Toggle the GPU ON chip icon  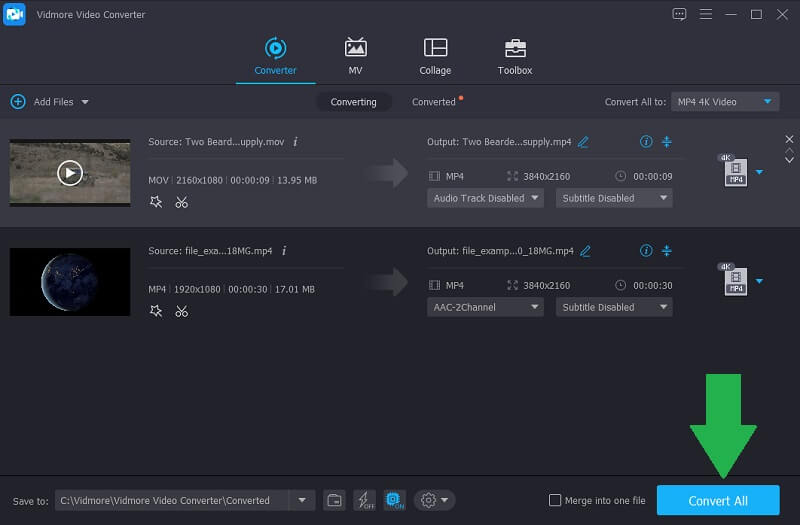(x=394, y=500)
